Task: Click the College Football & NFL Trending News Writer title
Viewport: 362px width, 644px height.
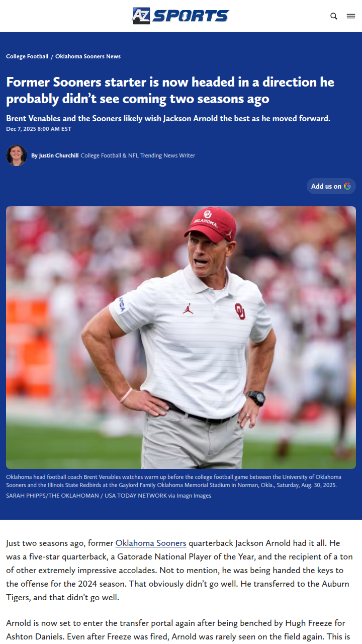Action: tap(138, 155)
